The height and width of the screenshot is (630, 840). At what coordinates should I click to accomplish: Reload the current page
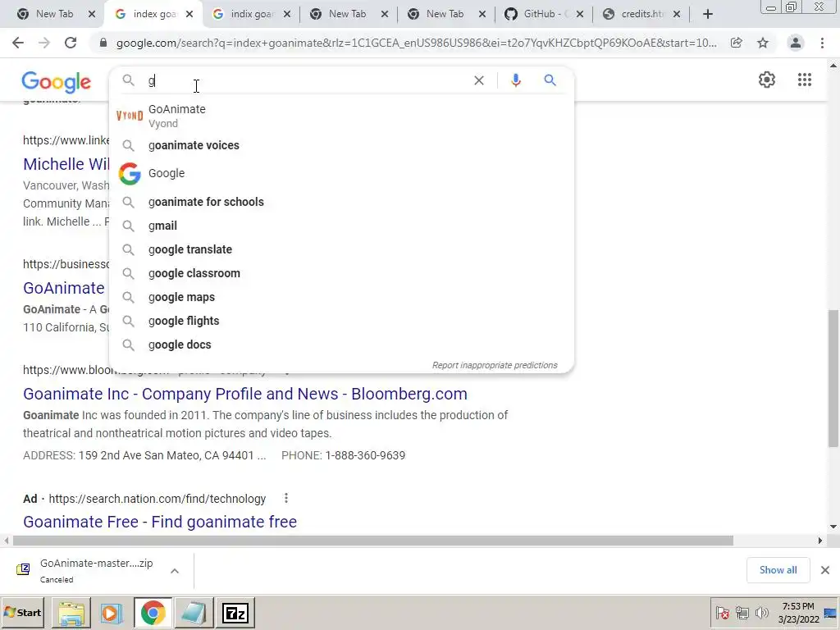point(71,43)
